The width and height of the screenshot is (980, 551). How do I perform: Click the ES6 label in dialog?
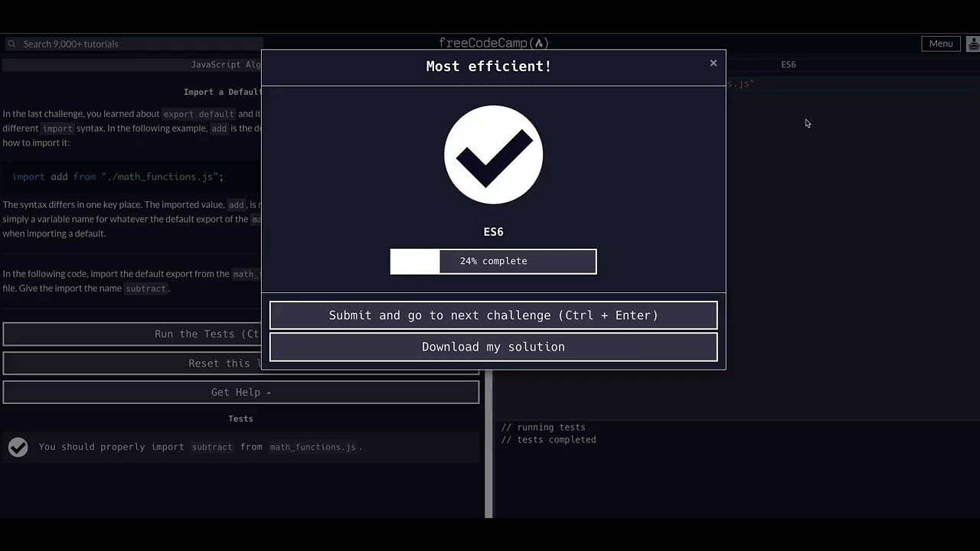coord(493,232)
